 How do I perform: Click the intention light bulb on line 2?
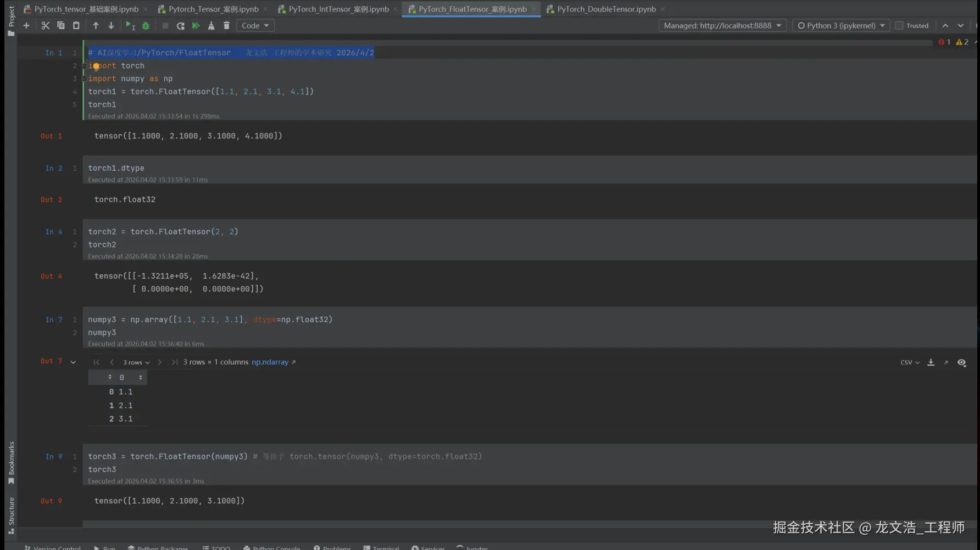(x=96, y=66)
